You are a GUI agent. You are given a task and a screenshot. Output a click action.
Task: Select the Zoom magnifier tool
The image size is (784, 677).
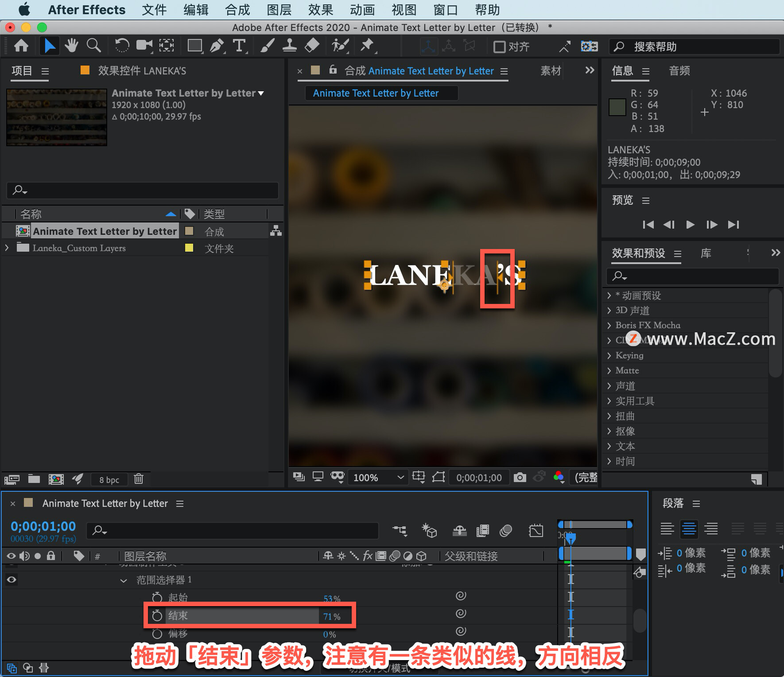click(x=93, y=46)
